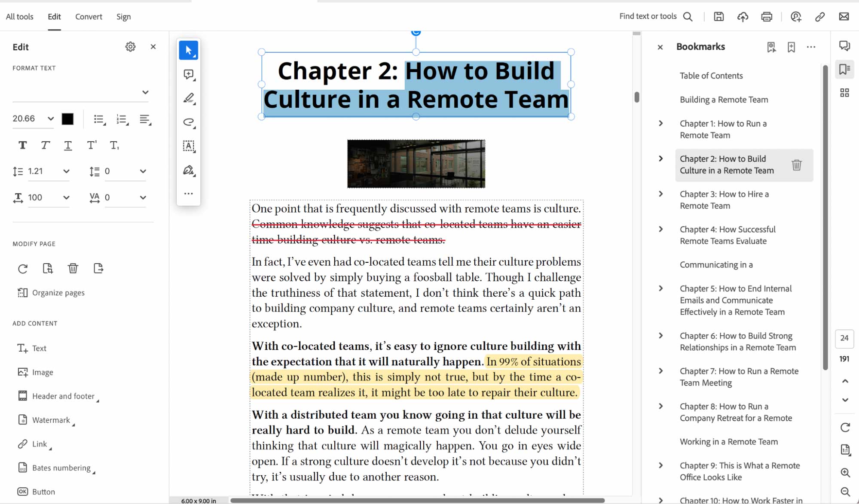
Task: Switch to the Convert tab
Action: [x=89, y=17]
